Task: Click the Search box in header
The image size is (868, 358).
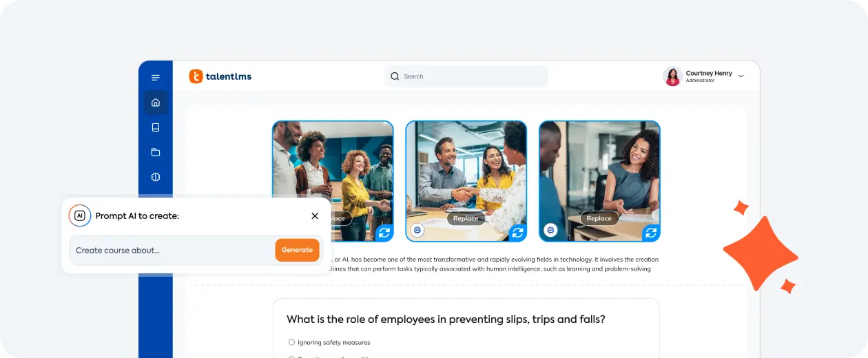Action: coord(466,76)
